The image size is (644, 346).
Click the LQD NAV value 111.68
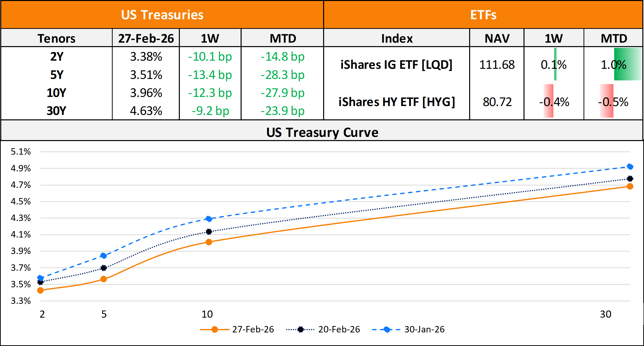(x=497, y=65)
